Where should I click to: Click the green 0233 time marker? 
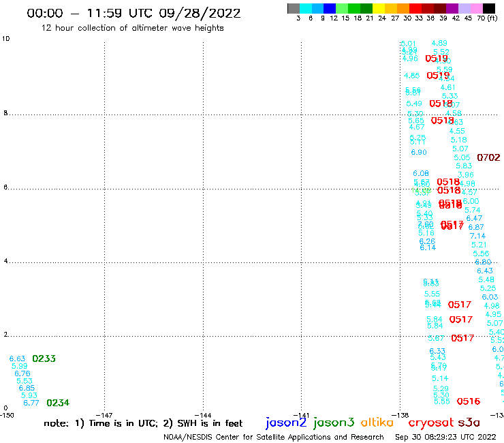pyautogui.click(x=44, y=358)
